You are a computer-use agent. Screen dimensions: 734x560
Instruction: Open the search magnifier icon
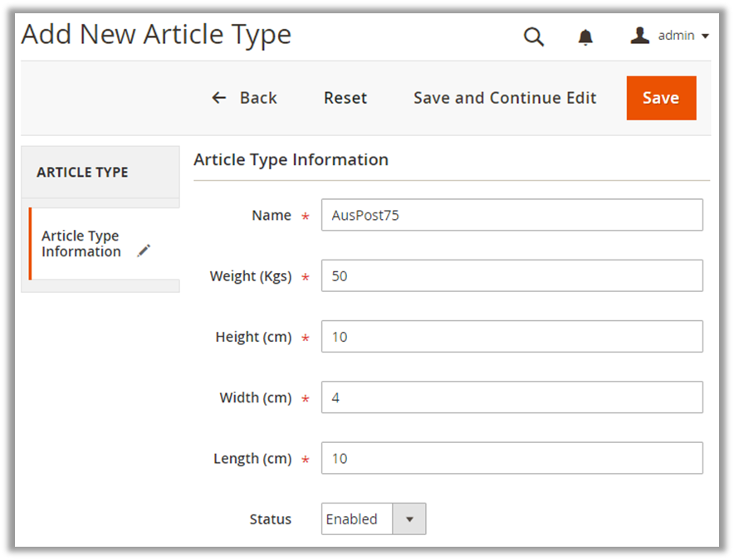(534, 37)
